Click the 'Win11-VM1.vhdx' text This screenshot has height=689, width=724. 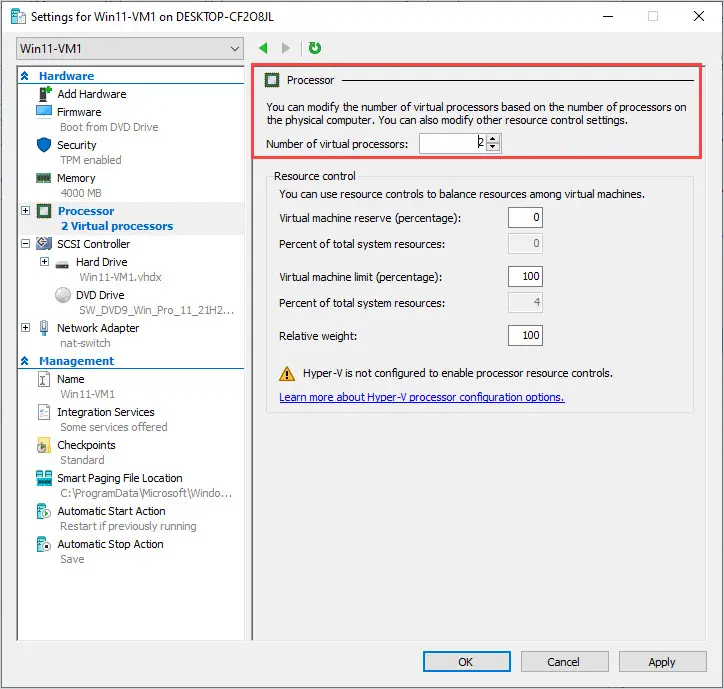(x=120, y=277)
